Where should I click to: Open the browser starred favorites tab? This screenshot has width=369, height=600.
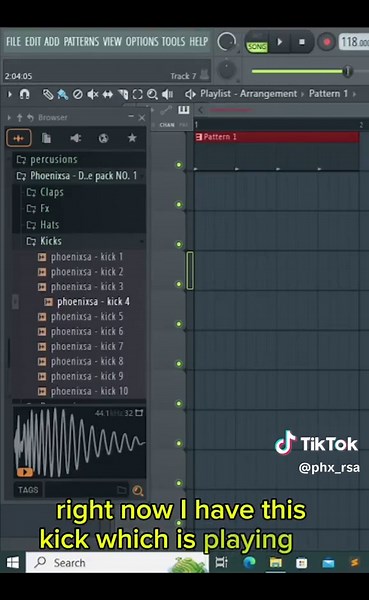[x=132, y=138]
